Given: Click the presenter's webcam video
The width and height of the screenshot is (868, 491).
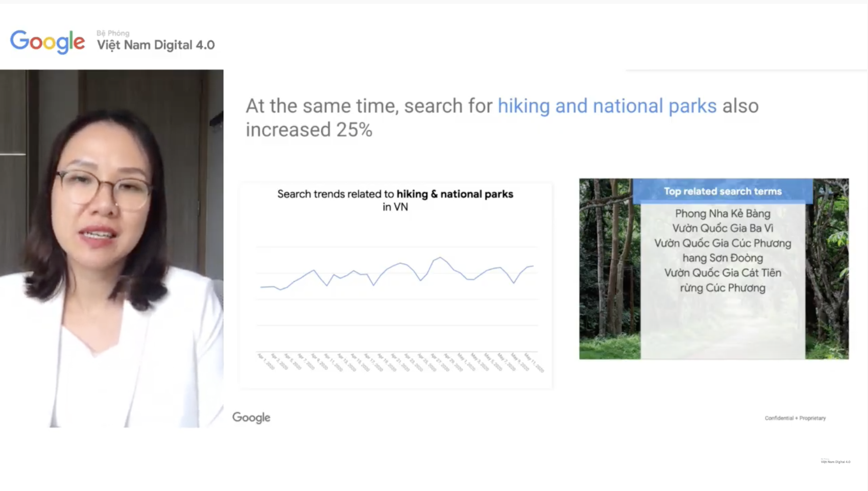Looking at the screenshot, I should point(112,248).
